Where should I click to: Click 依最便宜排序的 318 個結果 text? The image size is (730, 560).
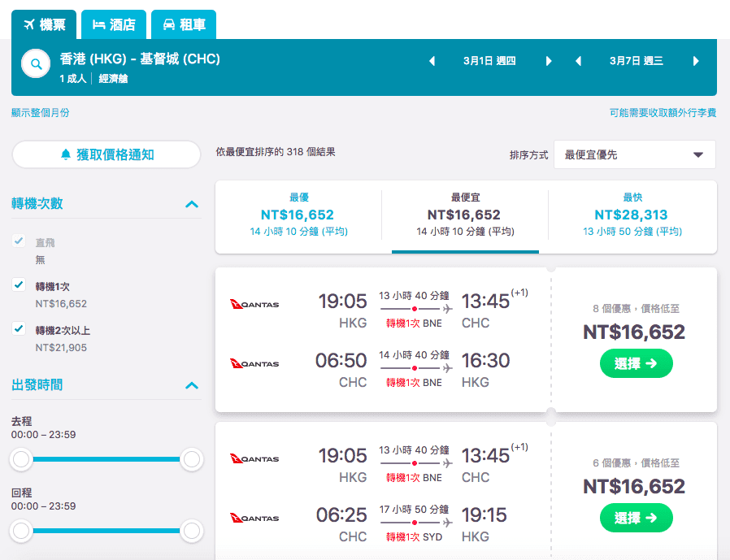click(x=276, y=152)
